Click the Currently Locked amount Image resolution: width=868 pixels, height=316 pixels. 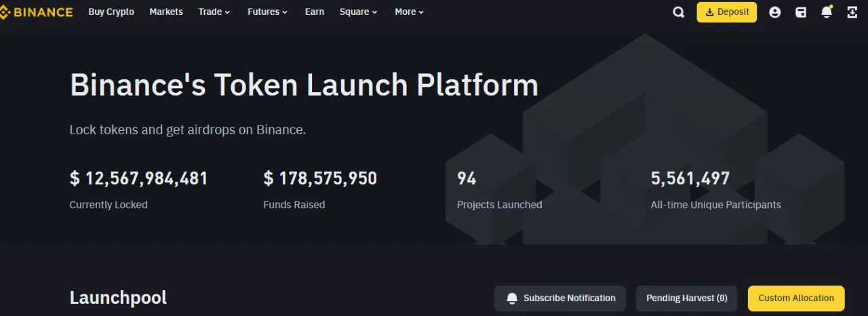coord(138,179)
